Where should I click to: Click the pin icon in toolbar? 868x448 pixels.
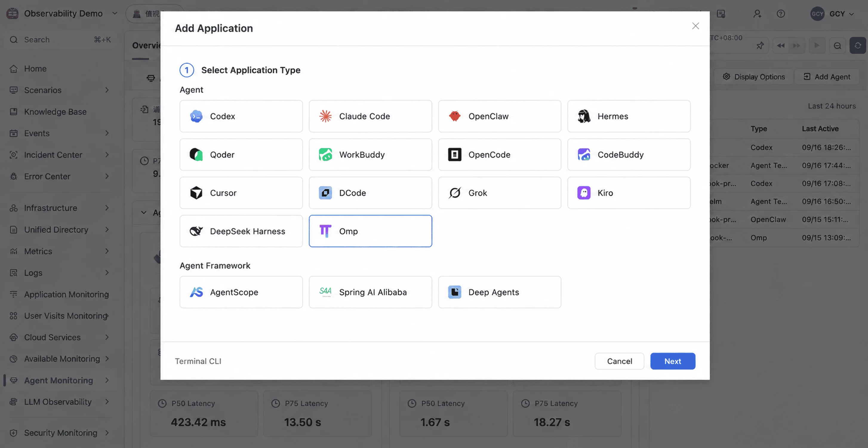click(760, 45)
